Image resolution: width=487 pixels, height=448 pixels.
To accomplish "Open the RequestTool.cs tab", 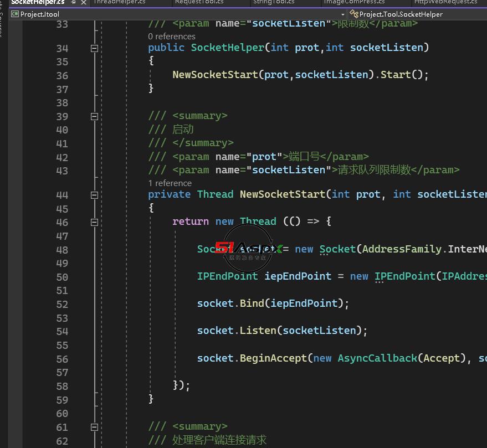I will click(199, 2).
